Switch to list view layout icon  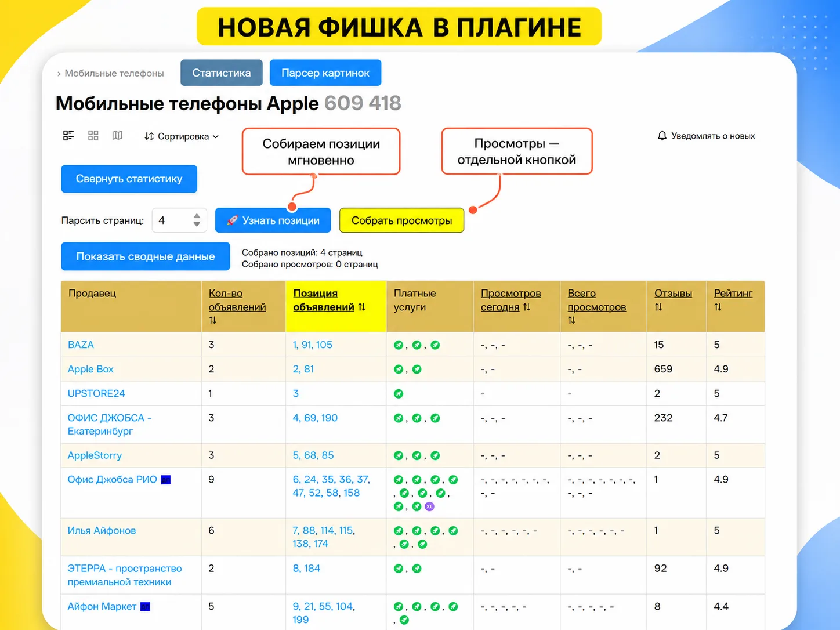(68, 135)
